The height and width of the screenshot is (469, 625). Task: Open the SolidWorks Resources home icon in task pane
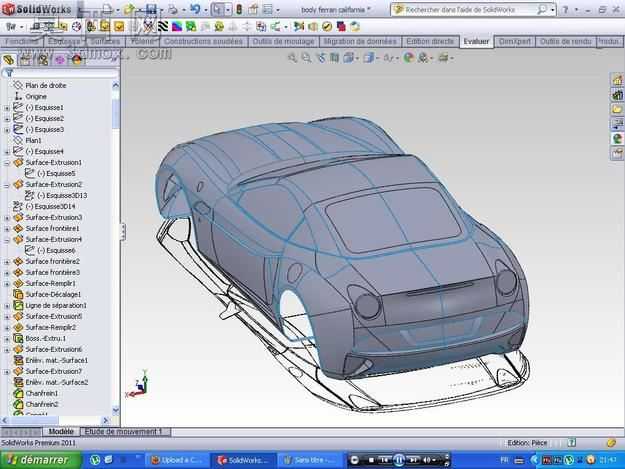(x=617, y=80)
